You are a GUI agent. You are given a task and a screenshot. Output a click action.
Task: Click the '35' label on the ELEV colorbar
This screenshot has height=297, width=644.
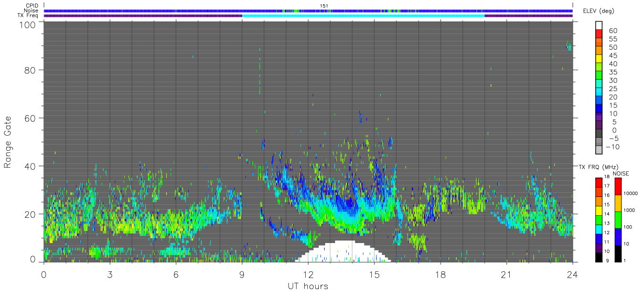613,72
